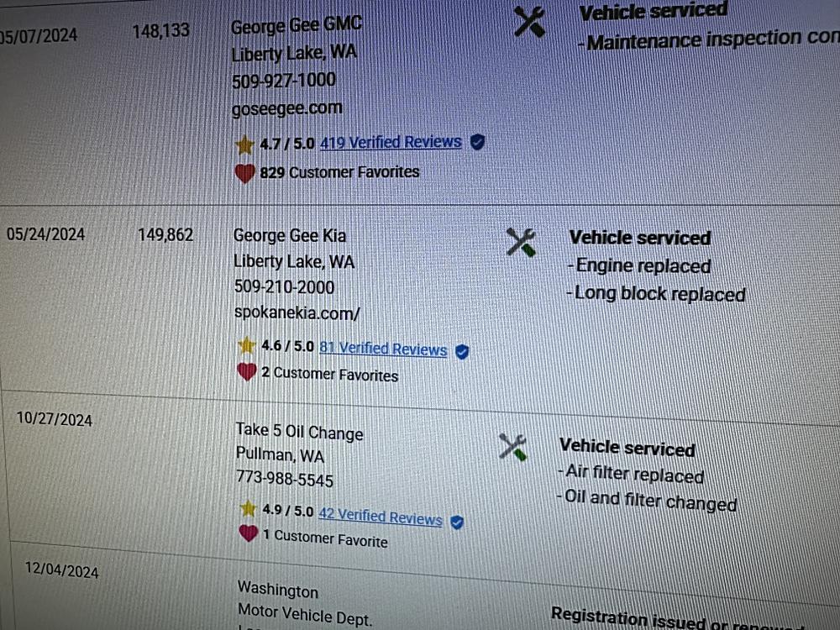Click star rating icon for Take 5 Oil Change
The height and width of the screenshot is (630, 840).
(x=248, y=509)
